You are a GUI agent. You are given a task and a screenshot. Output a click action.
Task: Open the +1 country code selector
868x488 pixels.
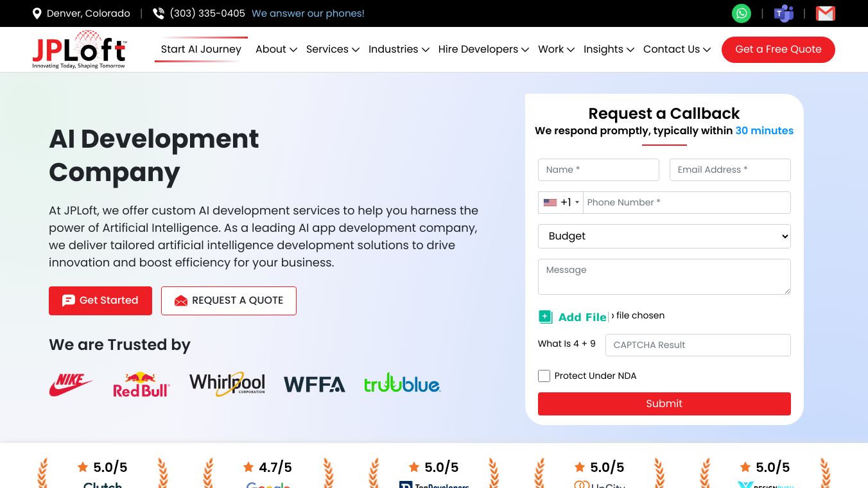tap(561, 202)
